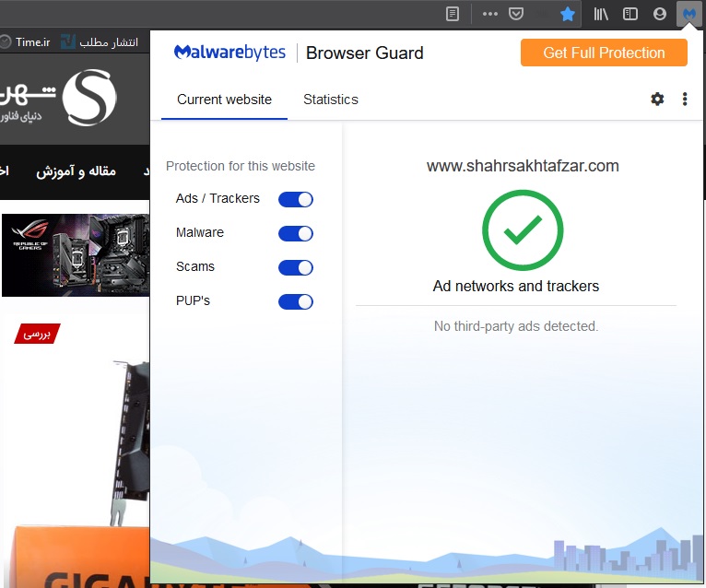The height and width of the screenshot is (588, 706).
Task: Click red بررسی tag label
Action: tap(38, 334)
